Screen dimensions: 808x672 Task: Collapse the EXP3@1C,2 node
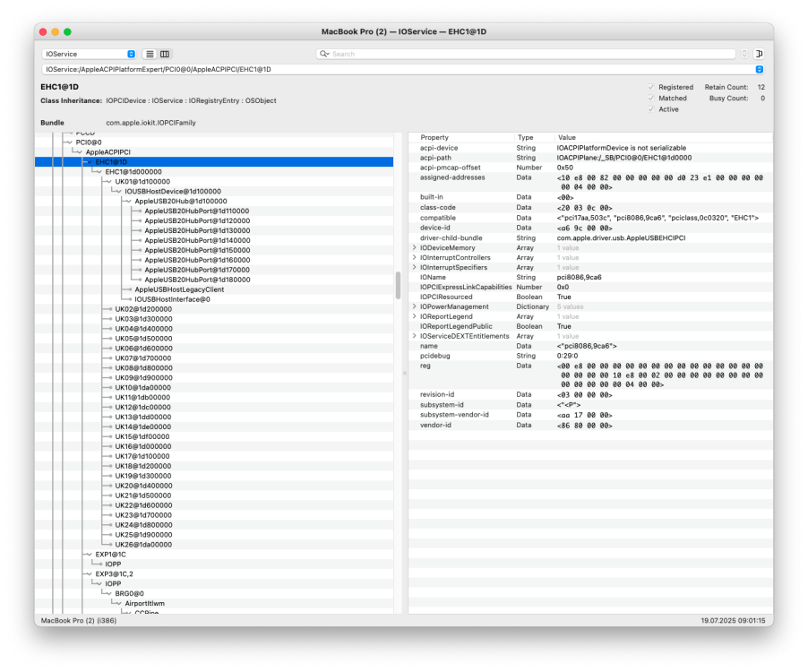(x=90, y=574)
